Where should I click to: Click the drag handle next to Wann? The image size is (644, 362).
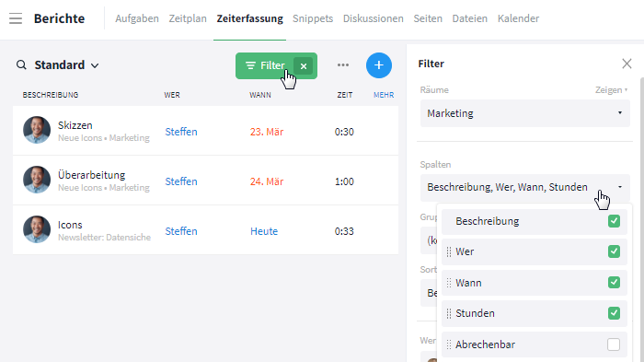[x=449, y=283]
